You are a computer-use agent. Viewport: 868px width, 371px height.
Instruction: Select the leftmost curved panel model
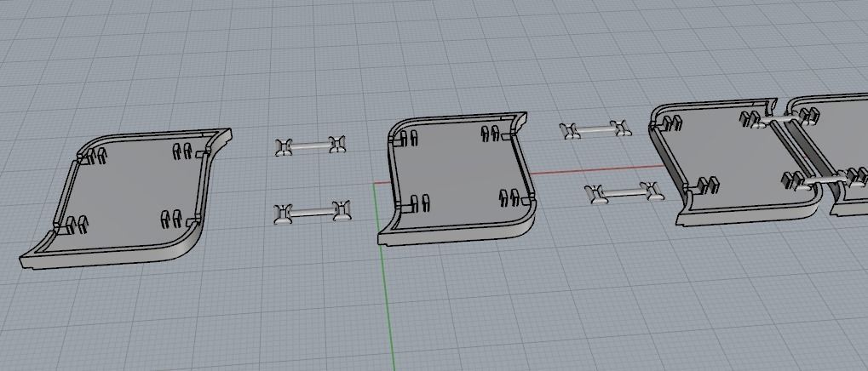pyautogui.click(x=126, y=198)
